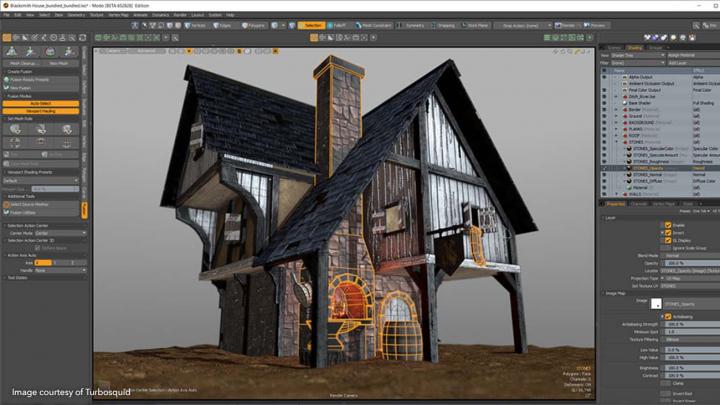Collapse the STONES material group
This screenshot has height=405, width=720.
click(x=617, y=142)
